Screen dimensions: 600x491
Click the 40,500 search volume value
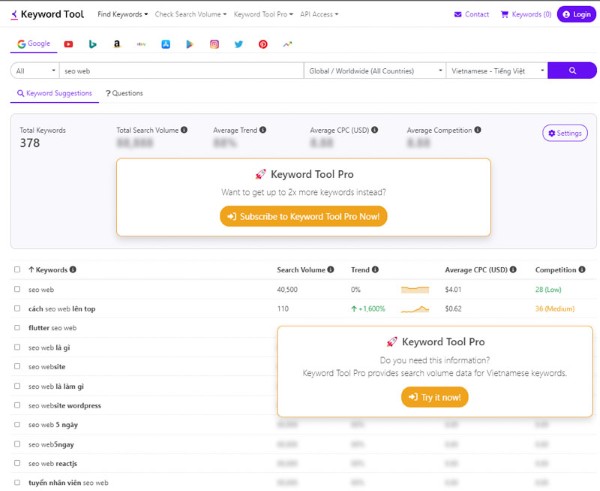point(287,290)
